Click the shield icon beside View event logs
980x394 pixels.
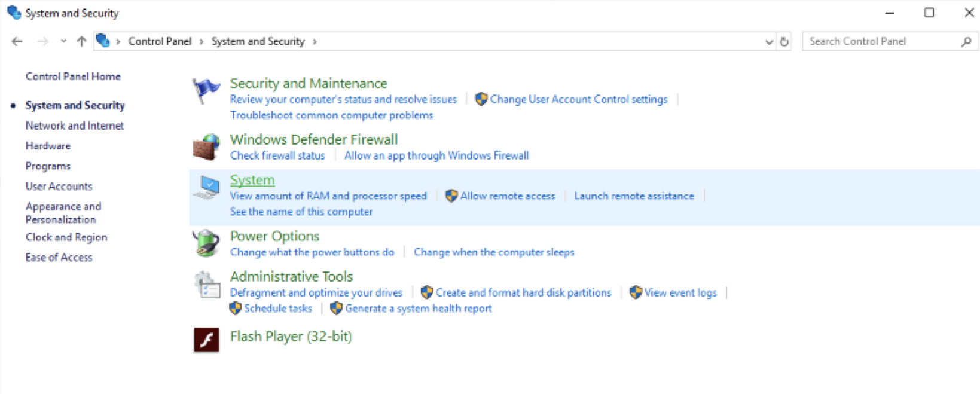(636, 292)
